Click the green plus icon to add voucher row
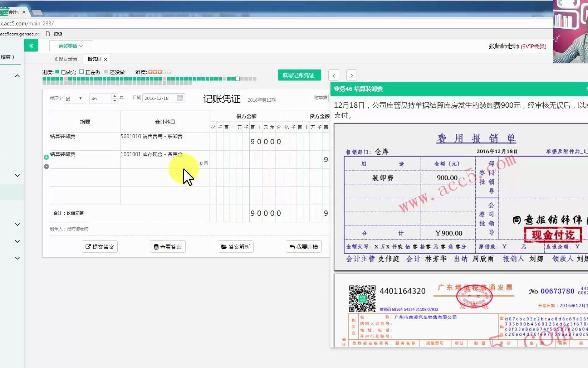Viewport: 588px width, 368px height. 46,157
